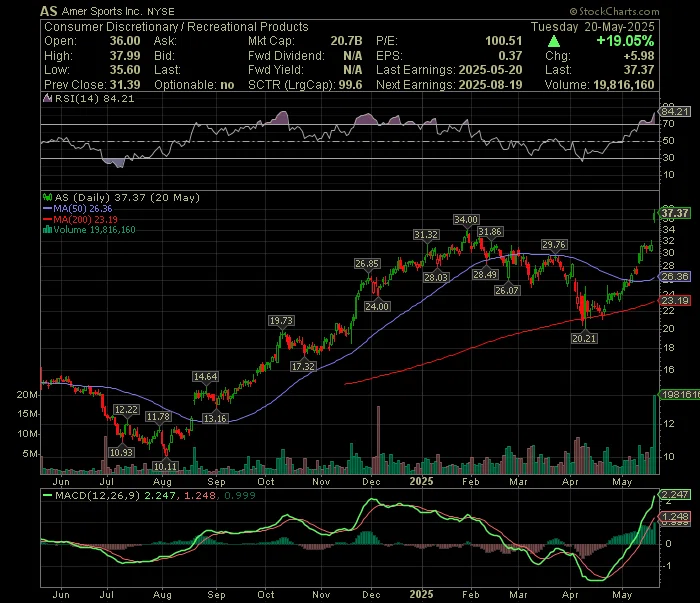Screen dimensions: 700x603
Task: Click the EPS value 0.37
Action: tap(510, 56)
